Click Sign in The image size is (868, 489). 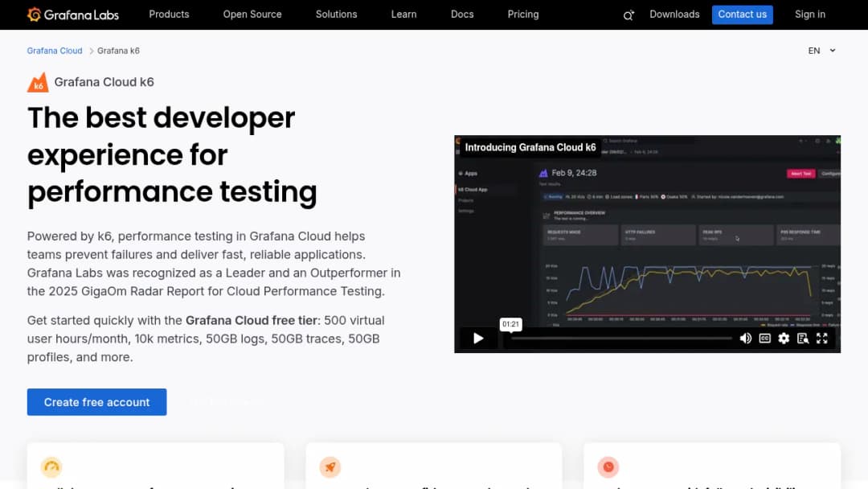click(810, 14)
